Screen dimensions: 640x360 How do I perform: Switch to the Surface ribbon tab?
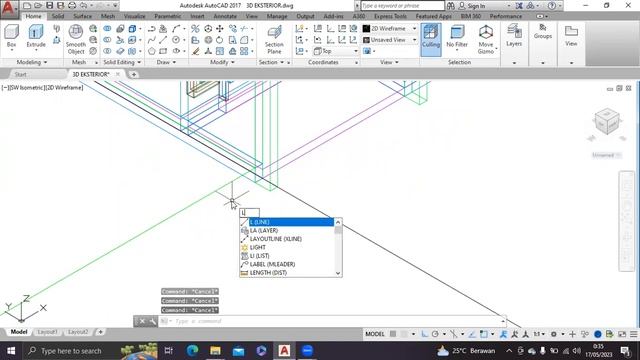[x=82, y=16]
